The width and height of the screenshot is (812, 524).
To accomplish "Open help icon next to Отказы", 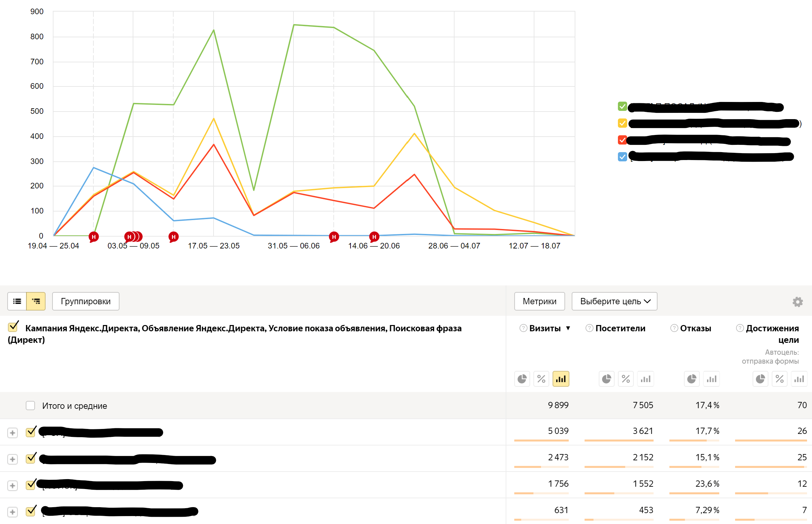I will pos(674,328).
